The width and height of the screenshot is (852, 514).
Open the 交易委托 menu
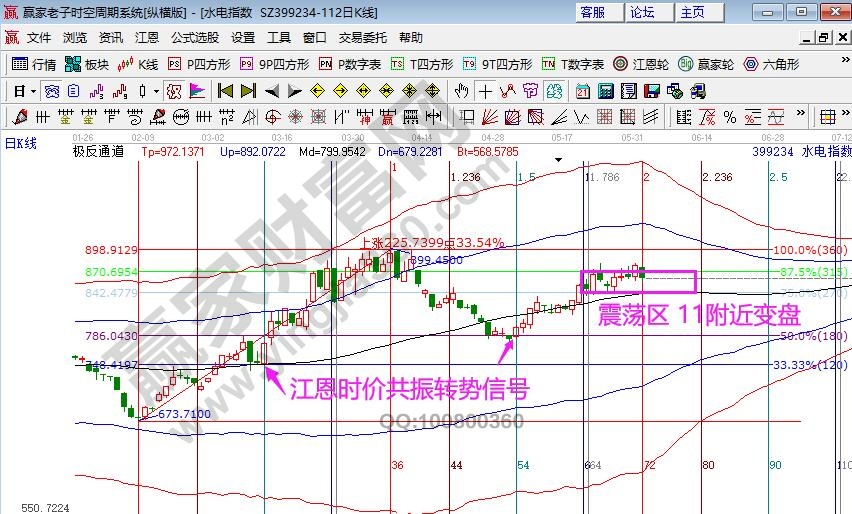361,37
